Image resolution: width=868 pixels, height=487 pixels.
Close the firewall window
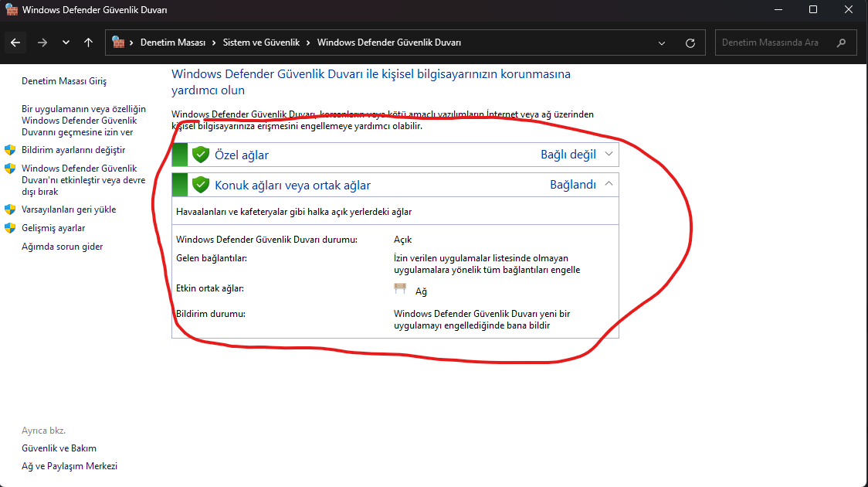tap(849, 9)
